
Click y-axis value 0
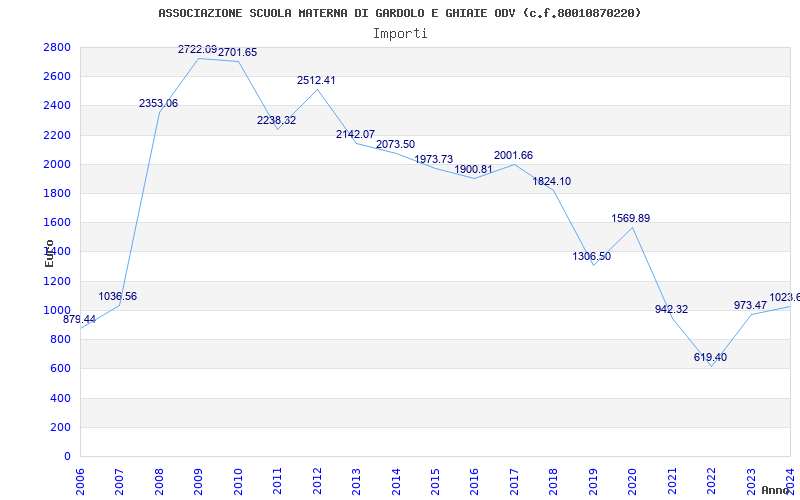67,456
